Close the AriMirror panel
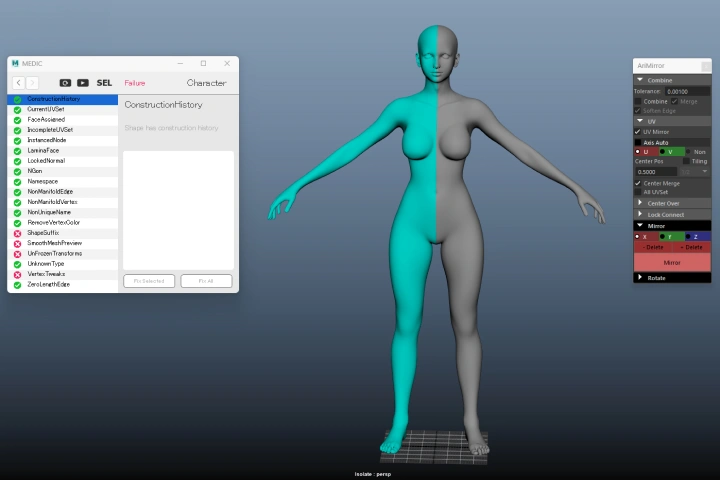Image resolution: width=720 pixels, height=480 pixels. 706,66
